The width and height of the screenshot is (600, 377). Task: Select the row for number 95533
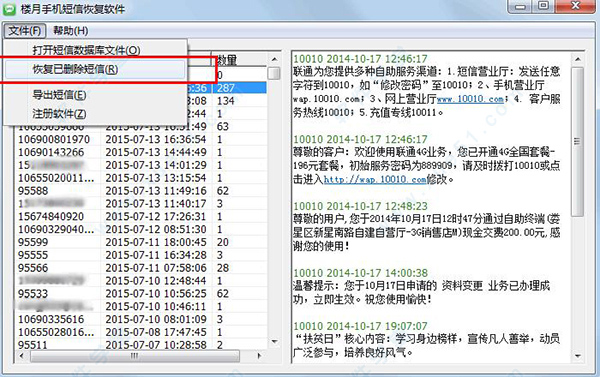pyautogui.click(x=142, y=294)
